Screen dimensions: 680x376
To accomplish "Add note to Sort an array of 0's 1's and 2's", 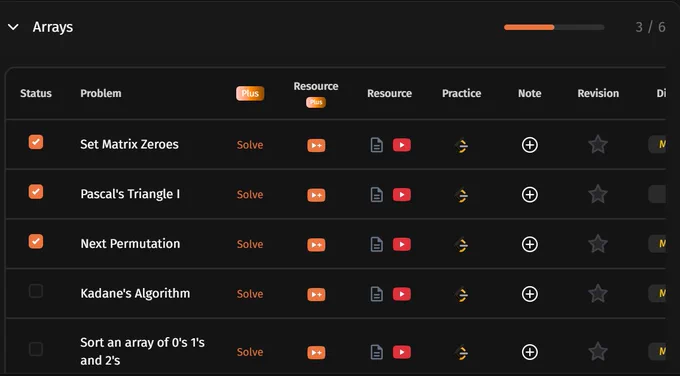I will click(530, 352).
